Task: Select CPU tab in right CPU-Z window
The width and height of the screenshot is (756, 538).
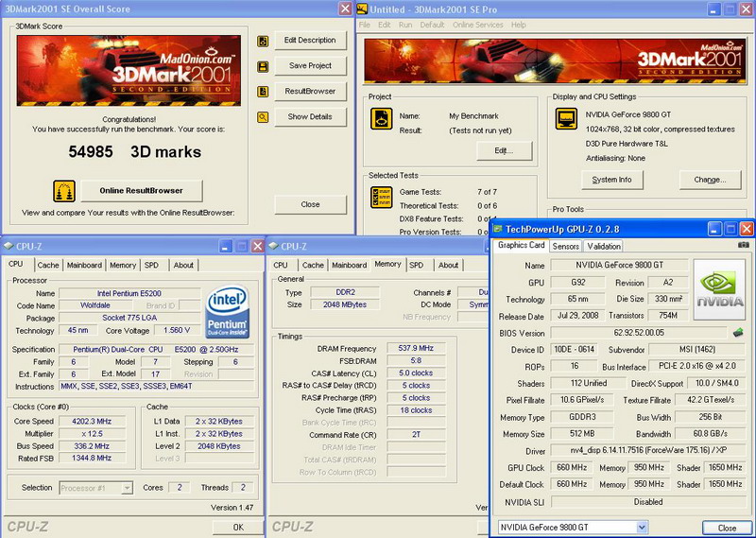Action: [281, 266]
